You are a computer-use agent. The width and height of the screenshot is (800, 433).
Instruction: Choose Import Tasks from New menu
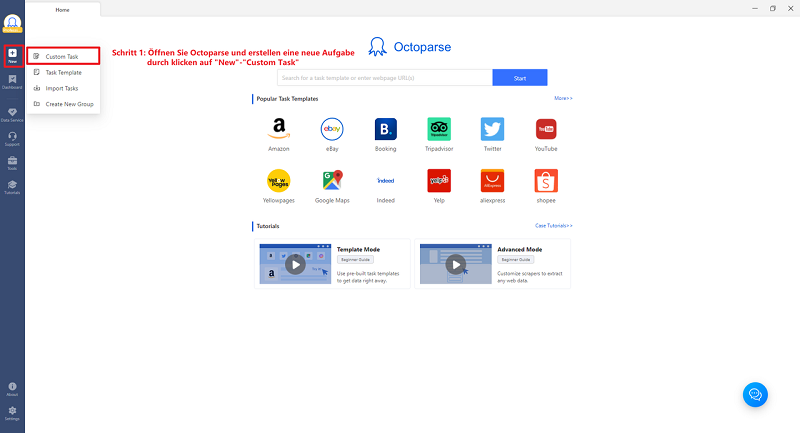63,88
